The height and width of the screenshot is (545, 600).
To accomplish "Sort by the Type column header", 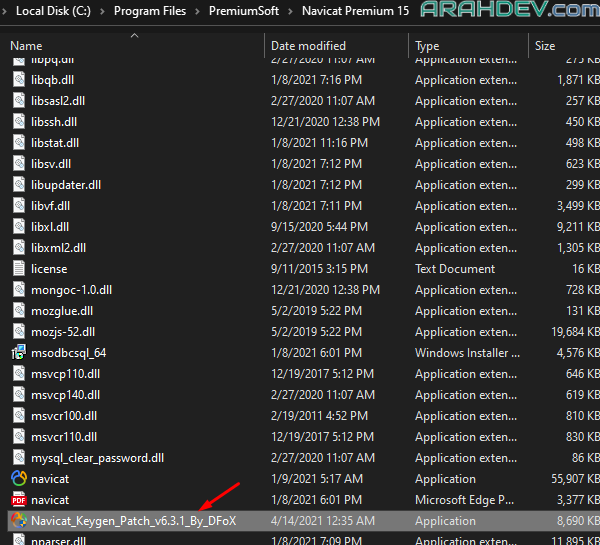I will 427,46.
